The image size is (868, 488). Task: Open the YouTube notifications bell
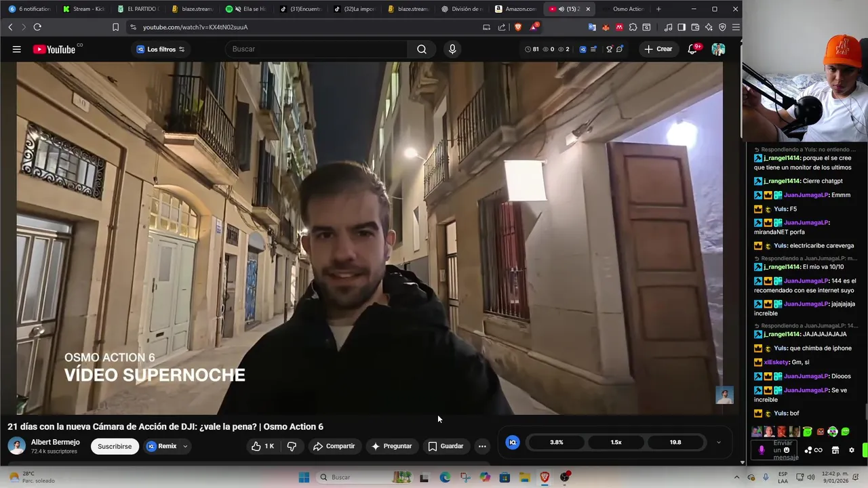(x=692, y=49)
